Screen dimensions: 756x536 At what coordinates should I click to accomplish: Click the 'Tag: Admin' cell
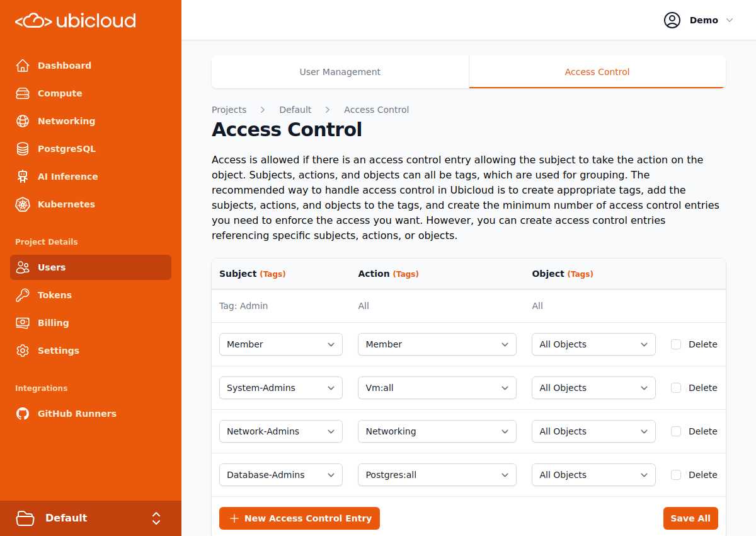244,306
